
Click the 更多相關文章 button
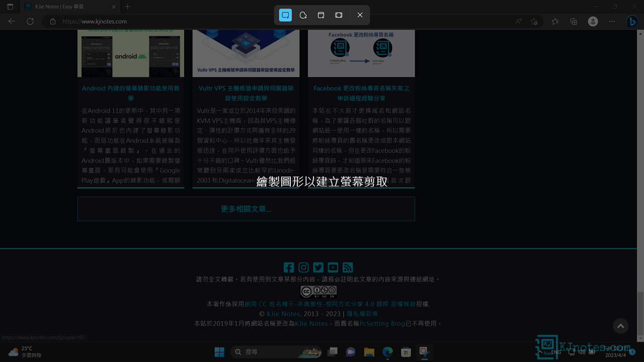[246, 209]
